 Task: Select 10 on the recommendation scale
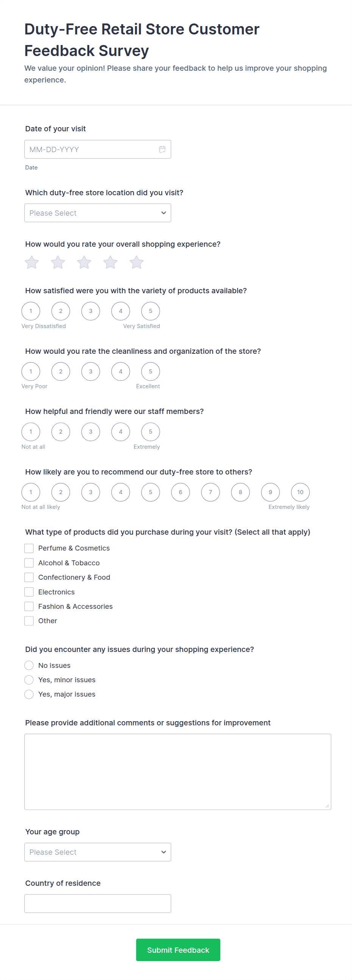[x=300, y=492]
